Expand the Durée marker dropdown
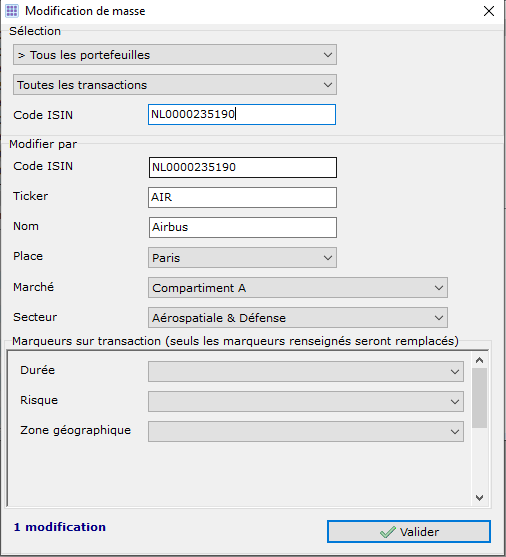Image resolution: width=506 pixels, height=557 pixels. 306,372
